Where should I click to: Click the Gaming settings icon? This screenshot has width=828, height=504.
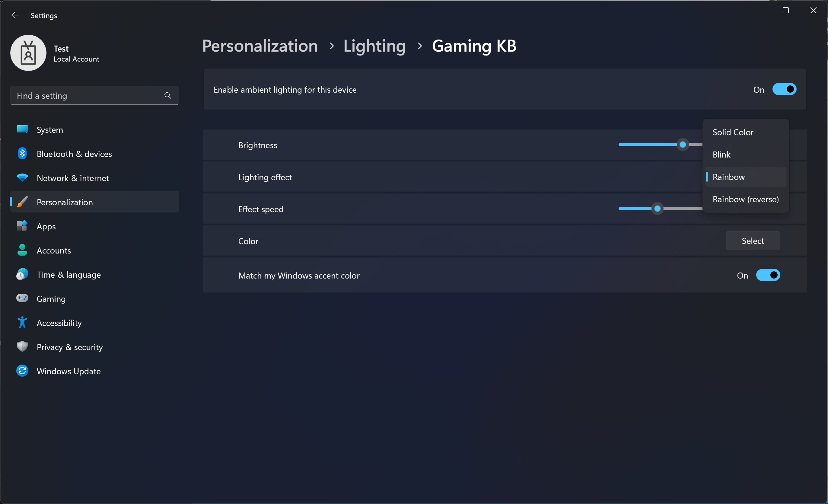[22, 298]
